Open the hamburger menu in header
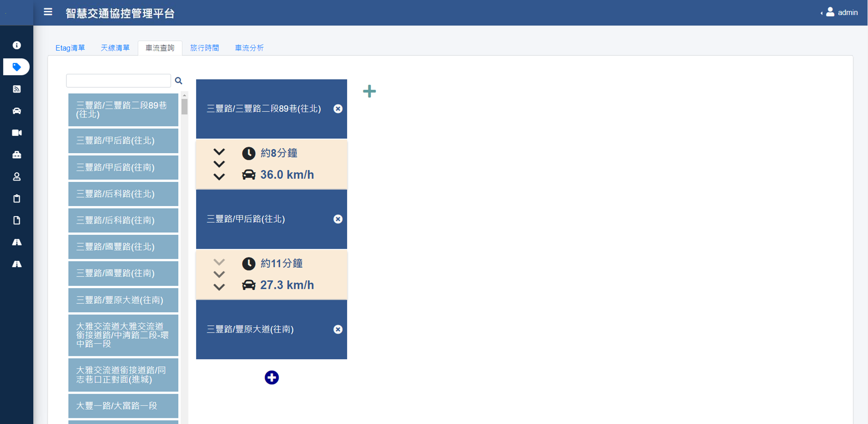The width and height of the screenshot is (868, 424). coord(48,12)
